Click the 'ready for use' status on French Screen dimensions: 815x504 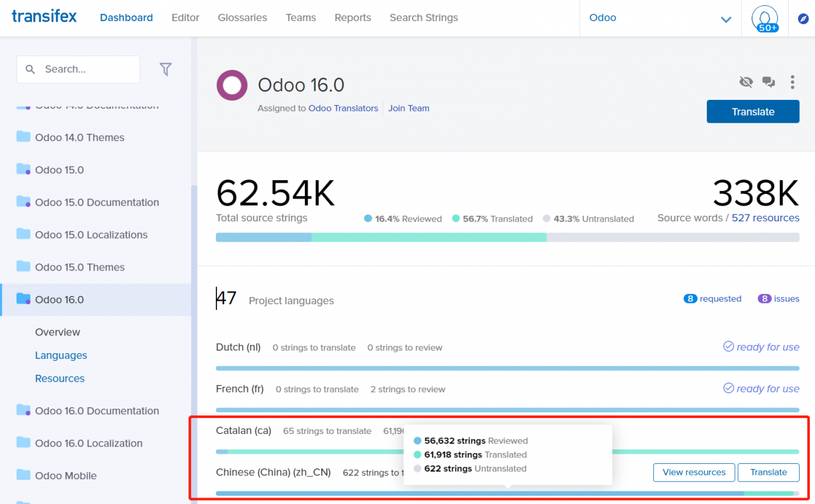[x=761, y=388]
